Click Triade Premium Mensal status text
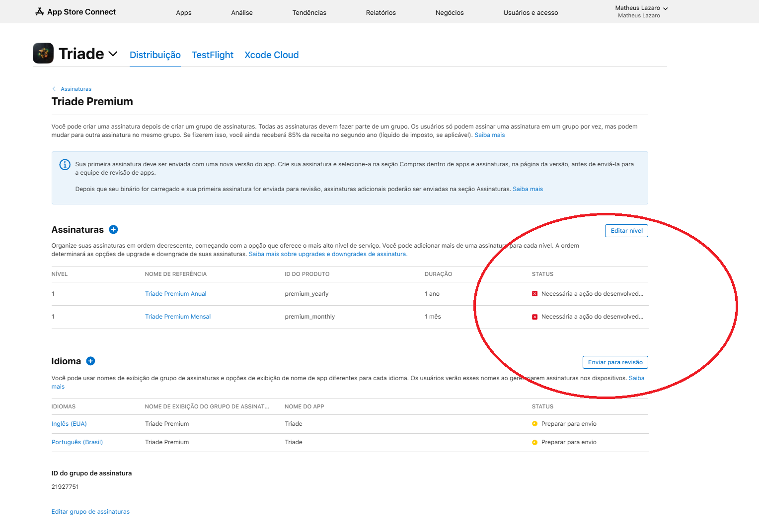Screen dimensions: 759x532 (x=592, y=317)
